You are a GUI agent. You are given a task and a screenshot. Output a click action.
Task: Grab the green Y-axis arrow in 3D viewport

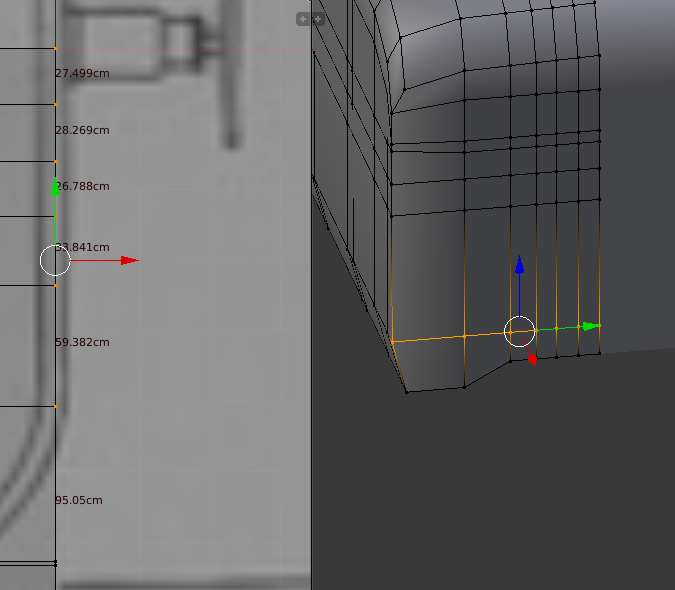[x=591, y=326]
